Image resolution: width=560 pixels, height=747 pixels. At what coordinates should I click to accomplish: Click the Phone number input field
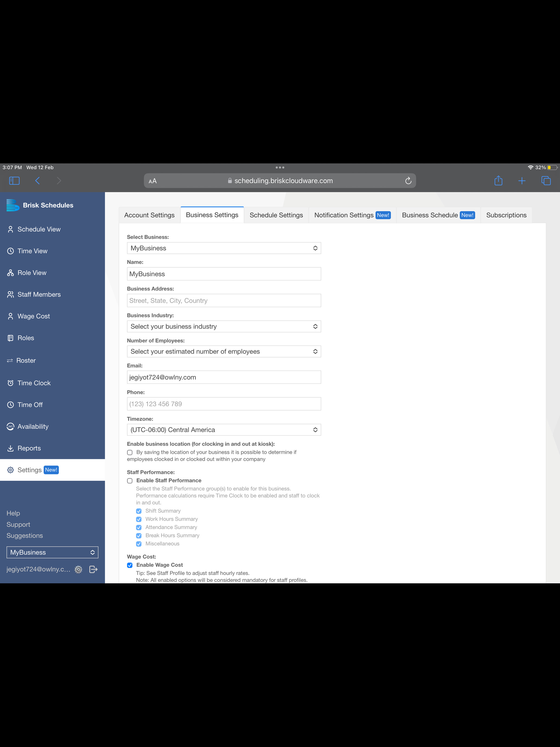pyautogui.click(x=224, y=404)
